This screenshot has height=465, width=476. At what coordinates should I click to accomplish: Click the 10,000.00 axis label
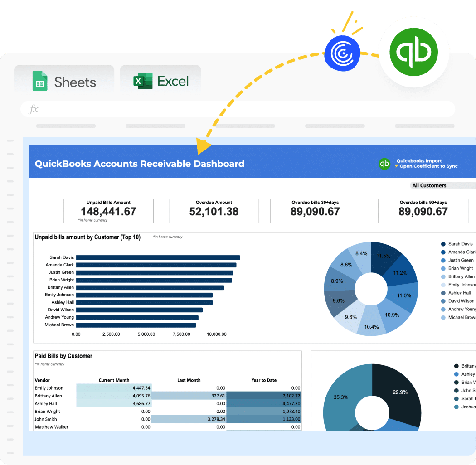tap(216, 334)
